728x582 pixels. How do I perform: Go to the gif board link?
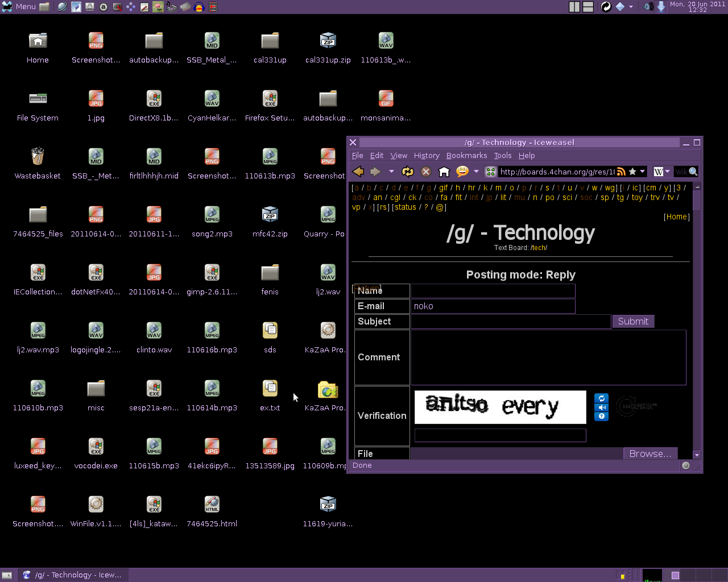[443, 188]
